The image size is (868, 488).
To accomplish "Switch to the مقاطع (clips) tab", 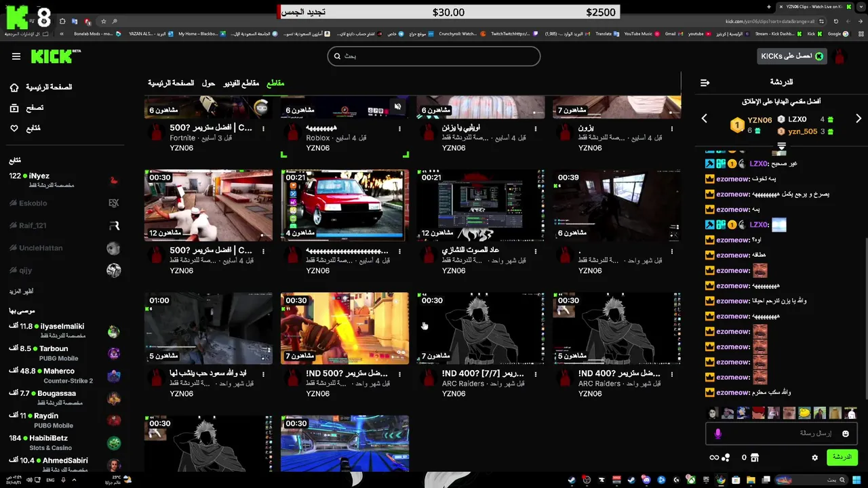I will click(x=275, y=83).
